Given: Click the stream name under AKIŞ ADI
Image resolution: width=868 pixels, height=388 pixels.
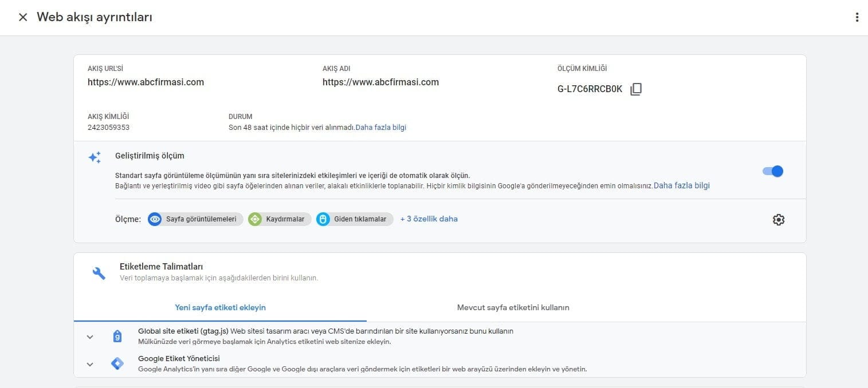Looking at the screenshot, I should click(380, 82).
